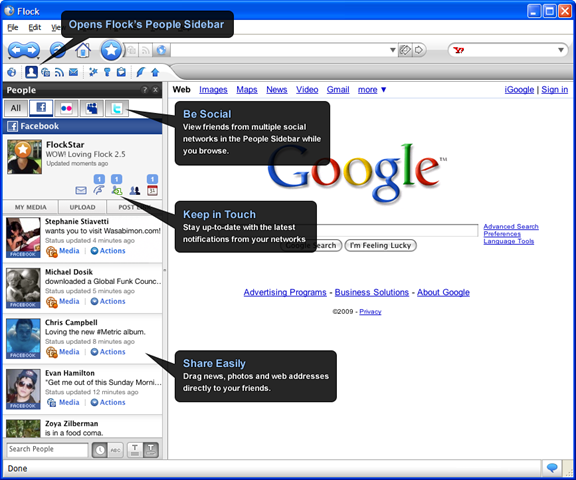Sort people by recent activity clock button
Screen dimensions: 576x480
tap(100, 450)
